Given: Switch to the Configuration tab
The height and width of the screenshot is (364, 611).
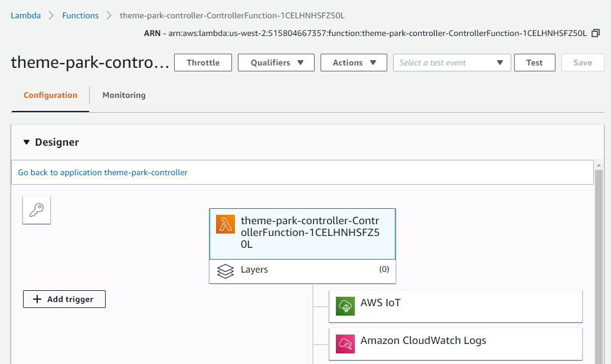Looking at the screenshot, I should [51, 95].
